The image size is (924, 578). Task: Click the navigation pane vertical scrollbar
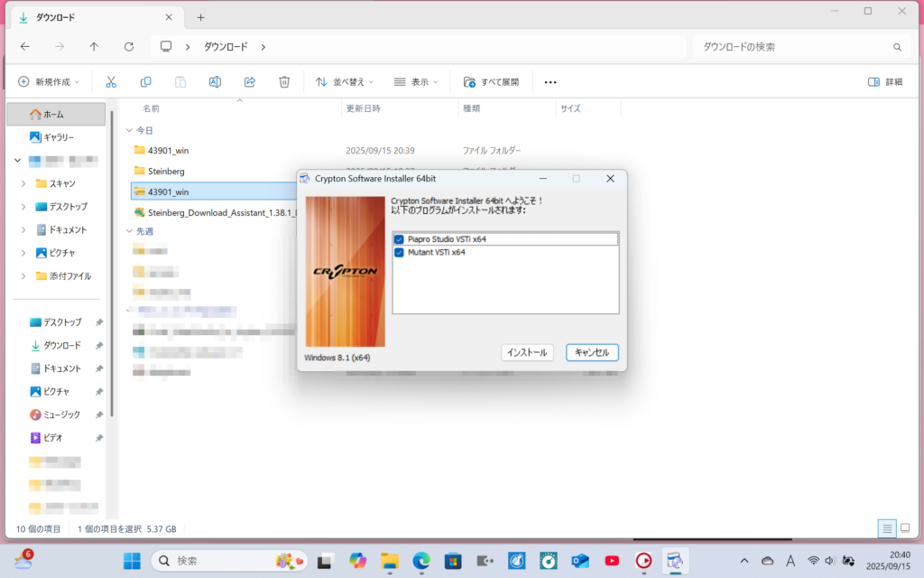point(111,262)
